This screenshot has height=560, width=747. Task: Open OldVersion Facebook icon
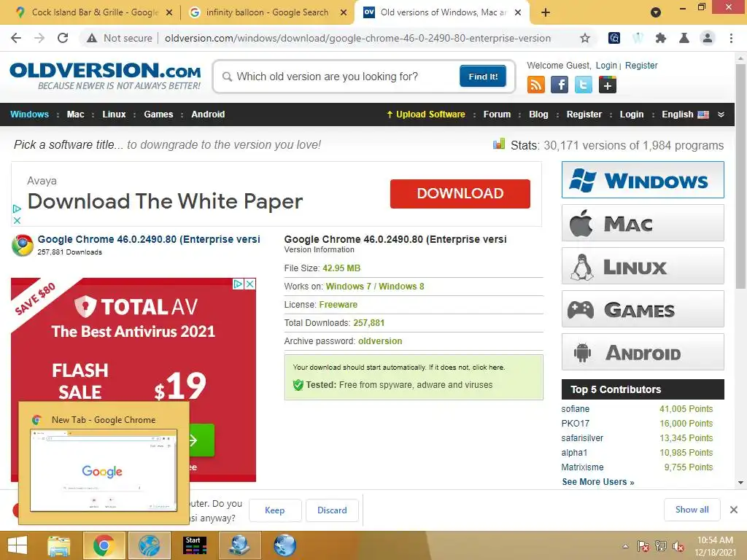pyautogui.click(x=560, y=85)
